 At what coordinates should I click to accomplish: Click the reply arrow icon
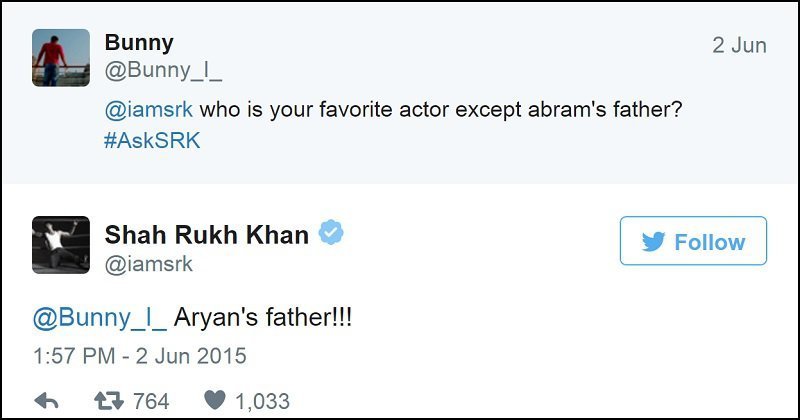tap(46, 401)
